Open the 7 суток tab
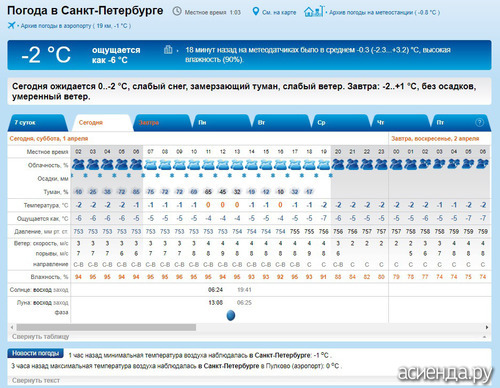500x388 pixels. (x=37, y=123)
